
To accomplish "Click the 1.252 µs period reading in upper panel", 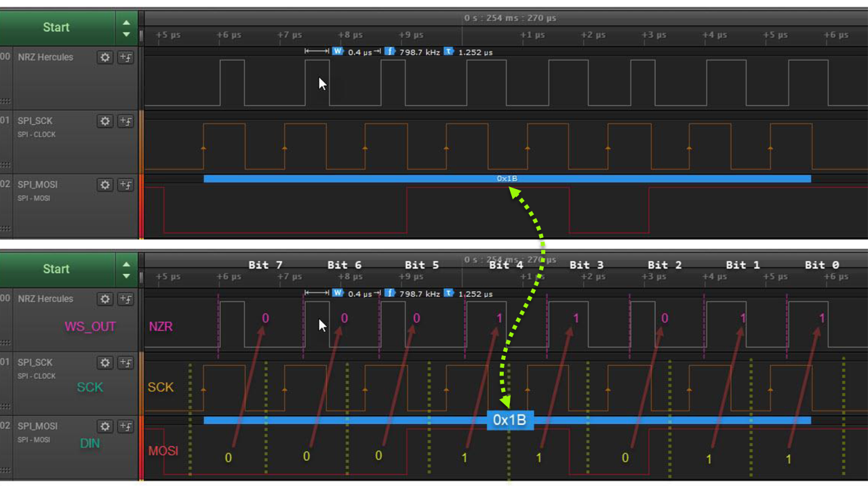I will [475, 52].
